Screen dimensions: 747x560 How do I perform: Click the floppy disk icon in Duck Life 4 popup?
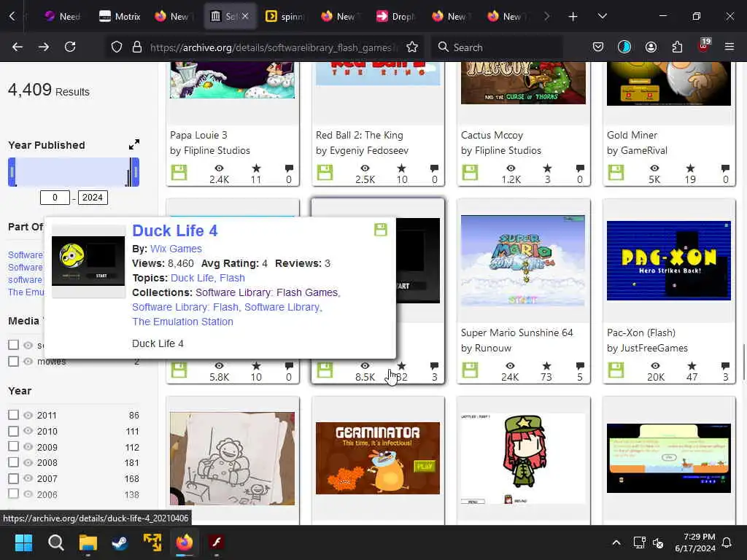point(380,230)
